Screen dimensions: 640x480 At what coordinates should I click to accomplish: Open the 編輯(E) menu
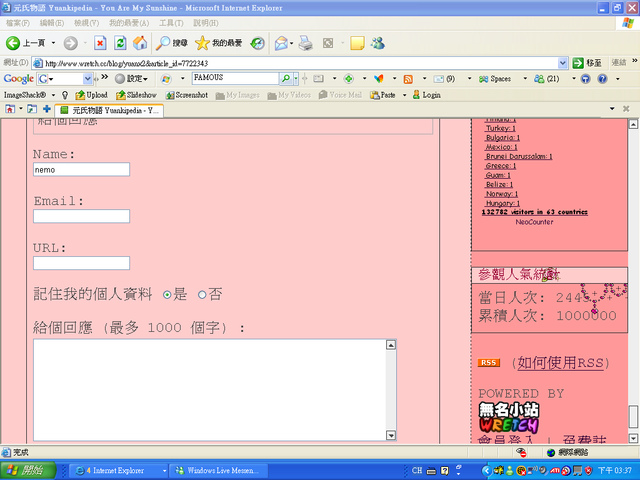pyautogui.click(x=52, y=23)
